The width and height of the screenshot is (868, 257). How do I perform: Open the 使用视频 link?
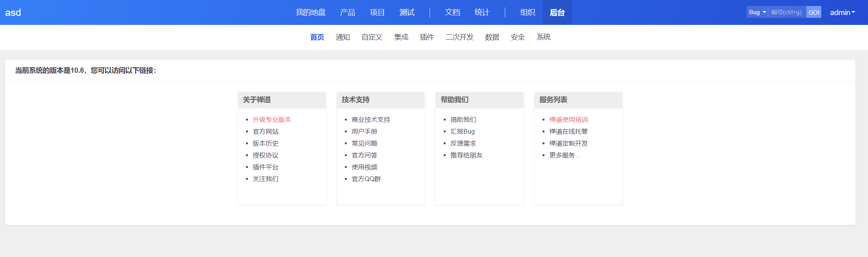point(365,167)
